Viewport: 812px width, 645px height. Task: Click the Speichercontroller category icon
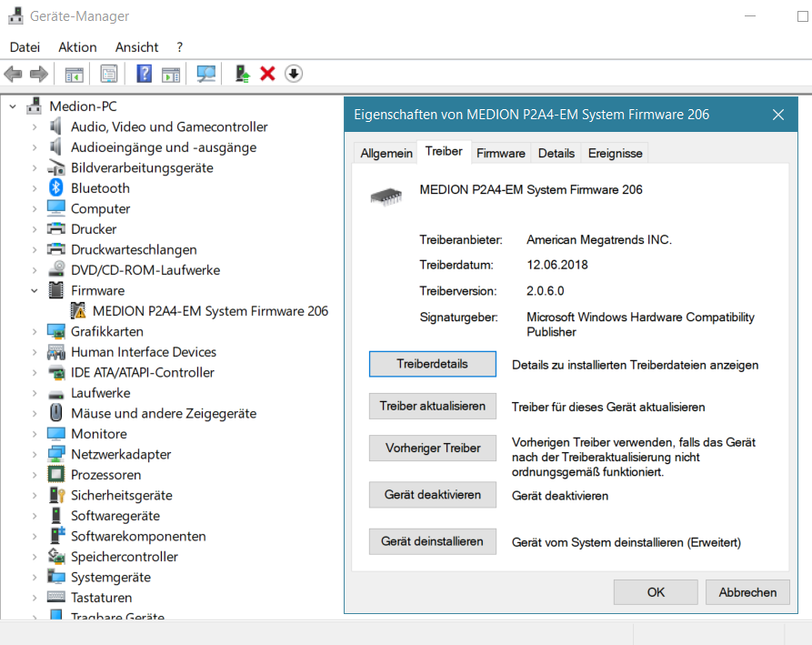pyautogui.click(x=56, y=556)
